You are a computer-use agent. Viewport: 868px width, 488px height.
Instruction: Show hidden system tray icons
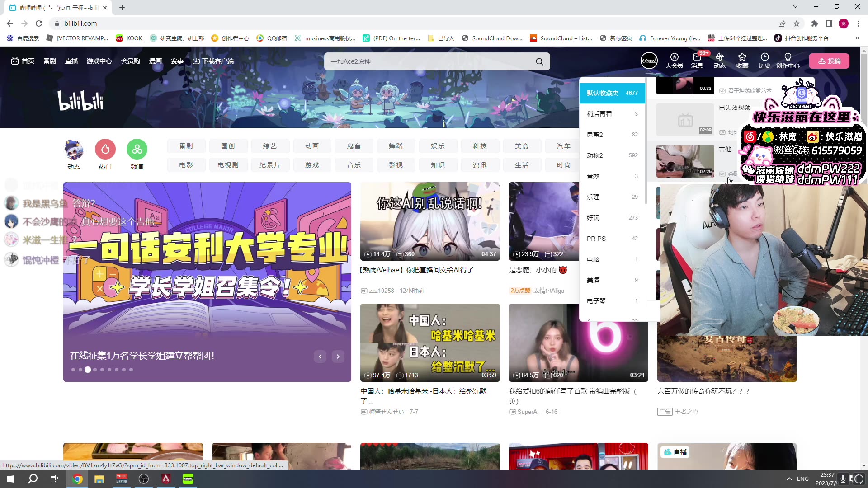tap(789, 479)
